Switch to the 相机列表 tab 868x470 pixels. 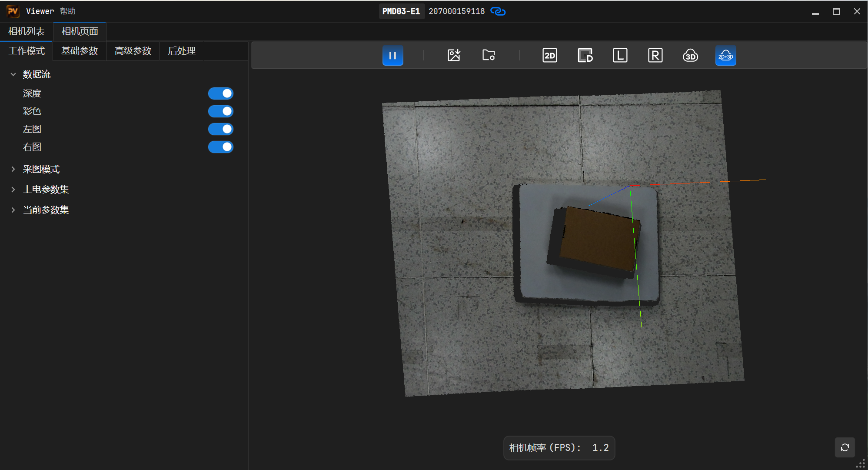click(27, 31)
